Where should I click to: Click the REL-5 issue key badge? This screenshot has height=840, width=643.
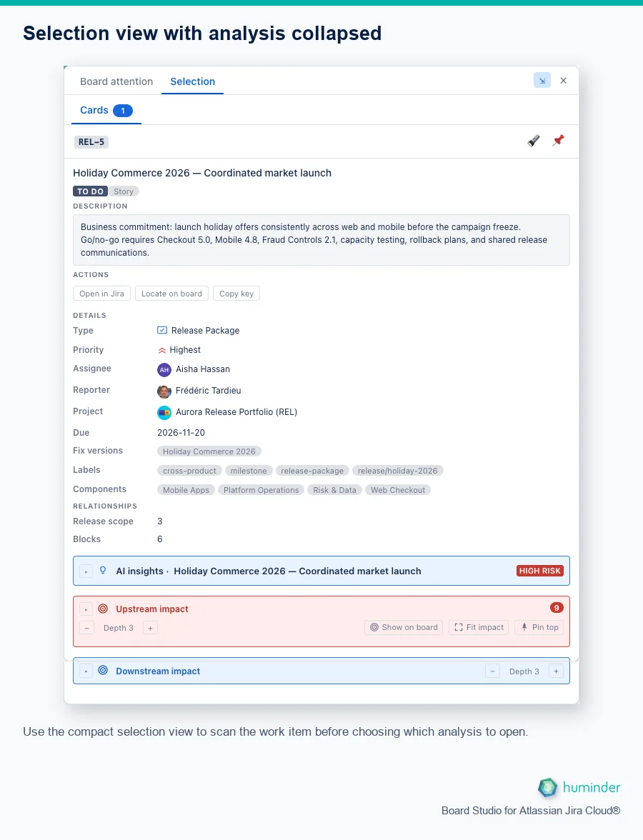pyautogui.click(x=91, y=142)
